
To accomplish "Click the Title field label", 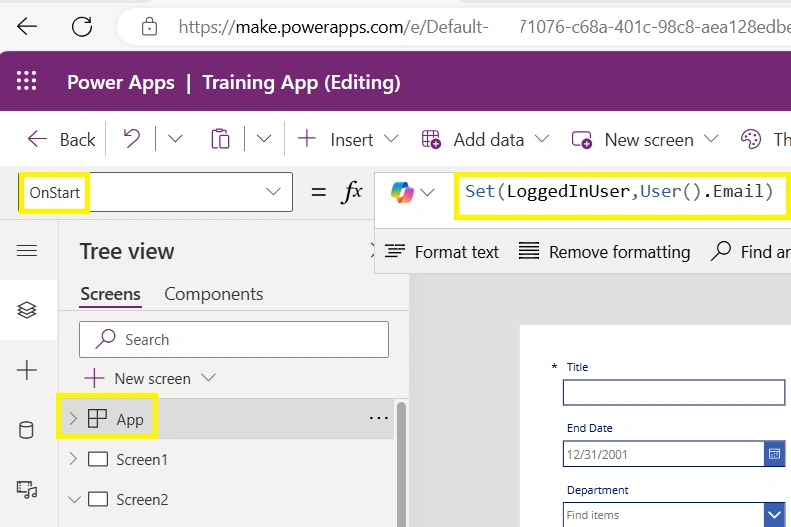I will (x=577, y=367).
